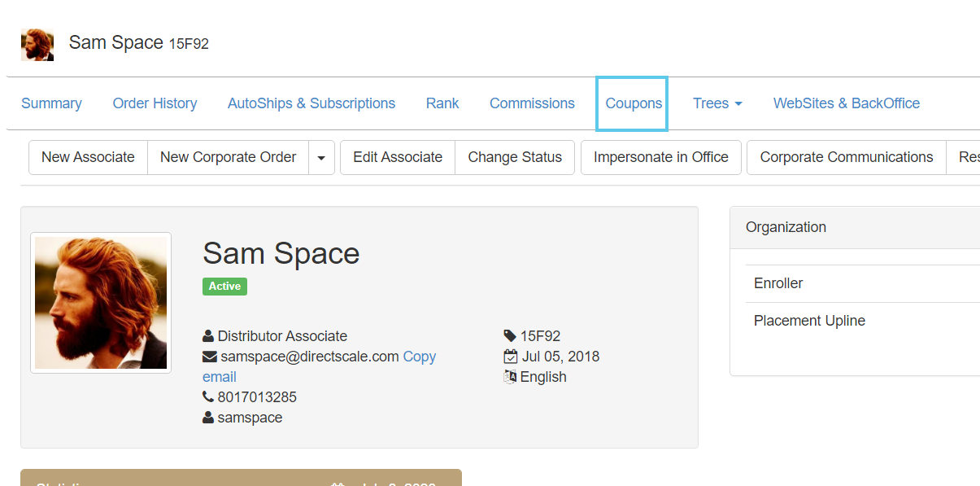
Task: Click the calendar icon beside Jul 05, 2018
Action: pyautogui.click(x=510, y=357)
